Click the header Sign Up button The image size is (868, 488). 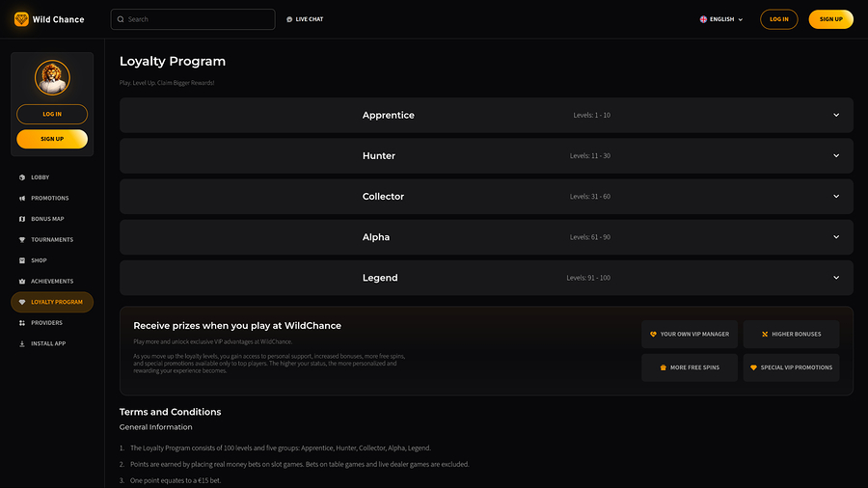pos(831,19)
